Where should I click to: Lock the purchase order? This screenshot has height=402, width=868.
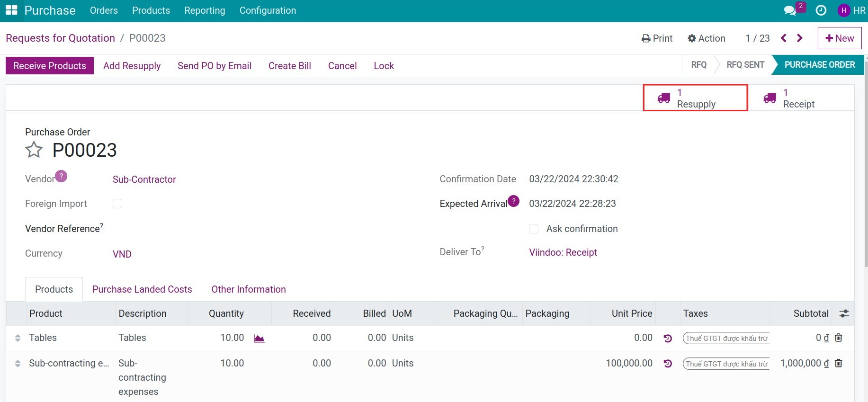pos(384,66)
